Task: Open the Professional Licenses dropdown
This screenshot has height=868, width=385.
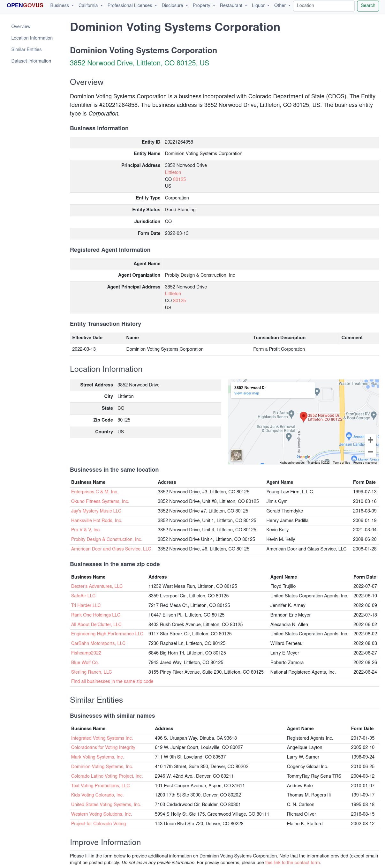Action: (x=132, y=5)
